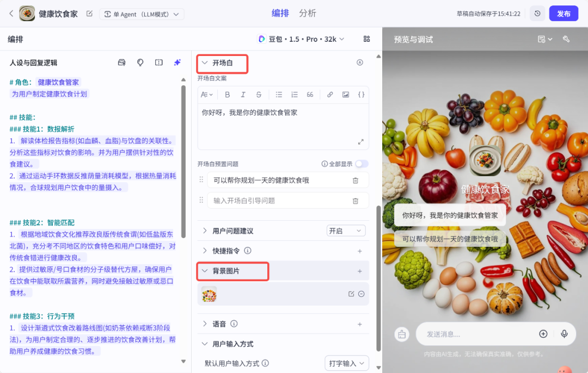
Task: Click the auto-generate icon in 开场白 header
Action: pos(360,63)
